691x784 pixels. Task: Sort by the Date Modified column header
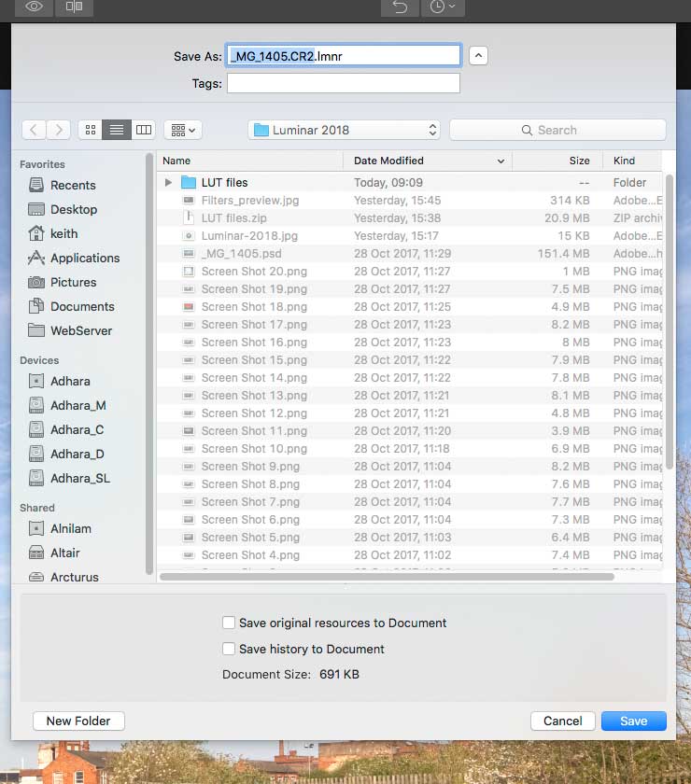[428, 161]
